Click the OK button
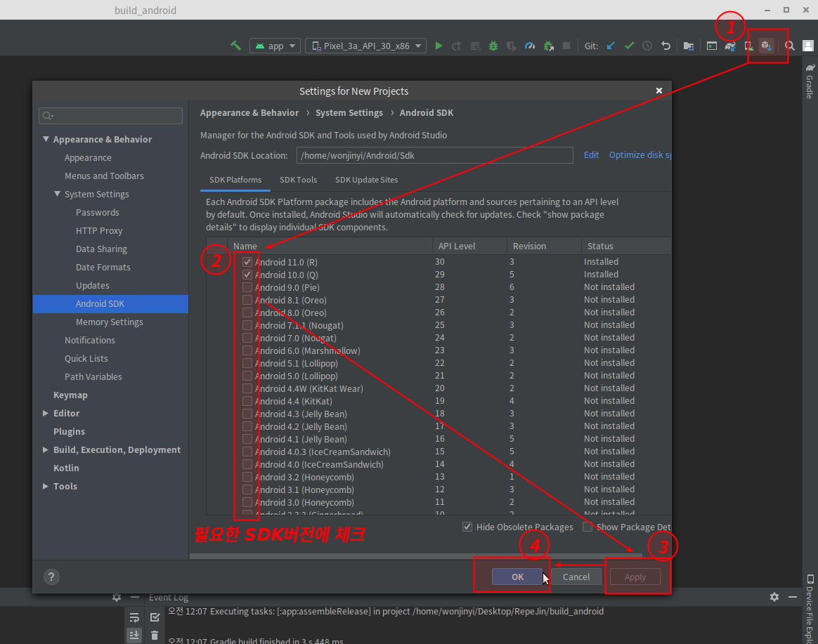Image resolution: width=818 pixels, height=644 pixels. click(x=517, y=577)
